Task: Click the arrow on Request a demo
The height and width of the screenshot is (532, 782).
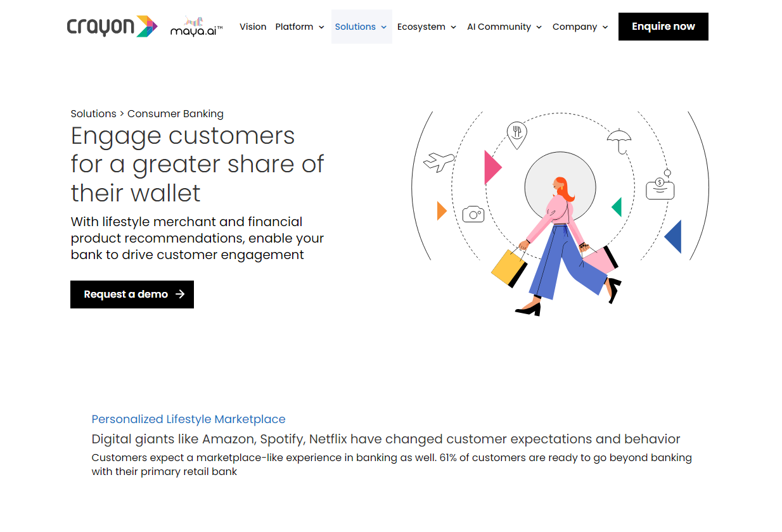Action: pyautogui.click(x=180, y=294)
